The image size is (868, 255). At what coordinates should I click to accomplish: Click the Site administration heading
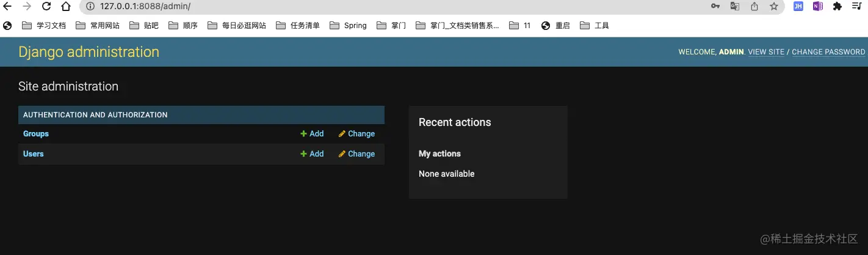point(68,86)
